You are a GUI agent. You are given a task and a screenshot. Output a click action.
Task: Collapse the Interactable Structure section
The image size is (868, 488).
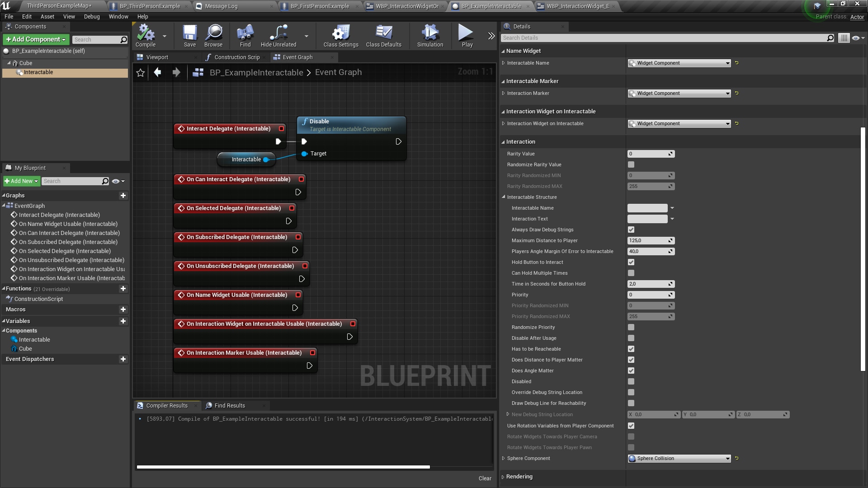(504, 197)
